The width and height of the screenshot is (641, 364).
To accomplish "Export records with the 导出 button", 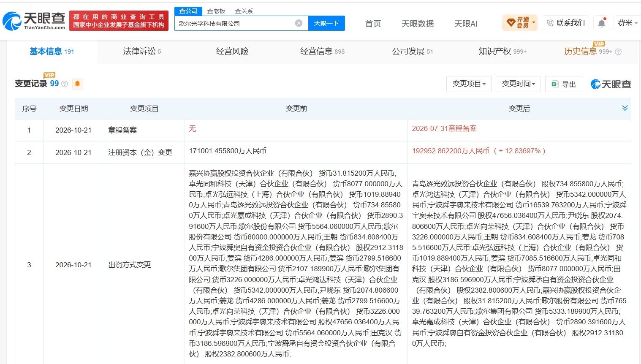I will [x=564, y=84].
